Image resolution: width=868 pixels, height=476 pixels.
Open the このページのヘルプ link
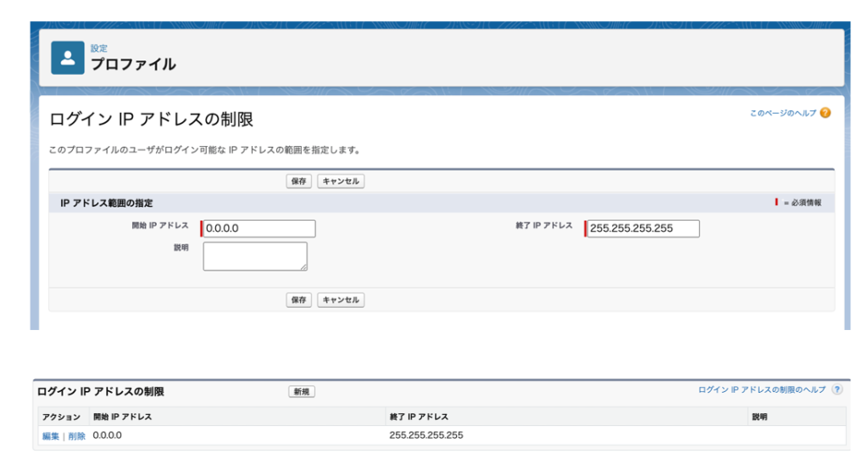pos(782,113)
